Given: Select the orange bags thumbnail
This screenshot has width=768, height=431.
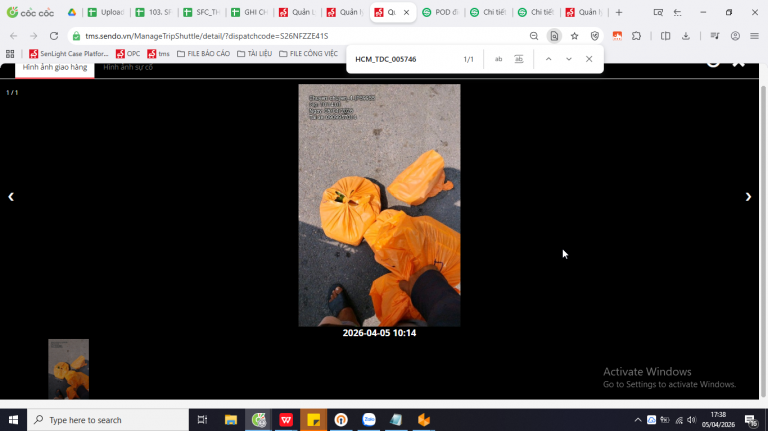Looking at the screenshot, I should tap(69, 369).
